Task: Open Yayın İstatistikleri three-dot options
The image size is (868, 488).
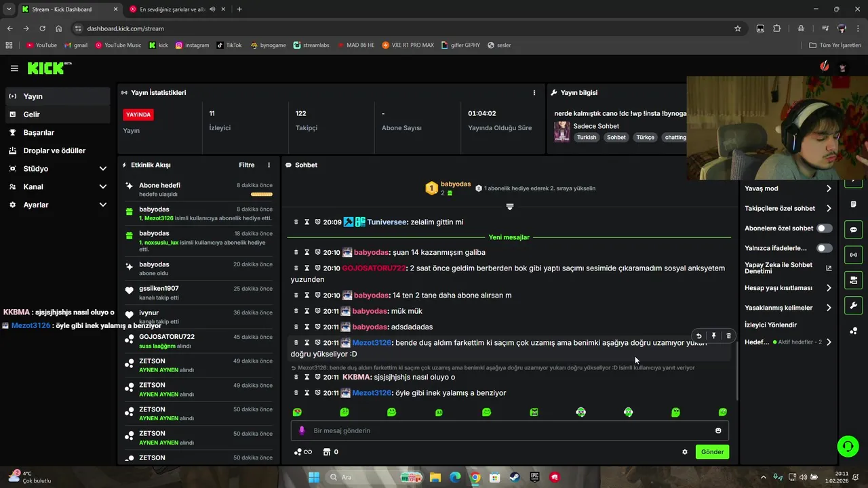Action: point(534,93)
